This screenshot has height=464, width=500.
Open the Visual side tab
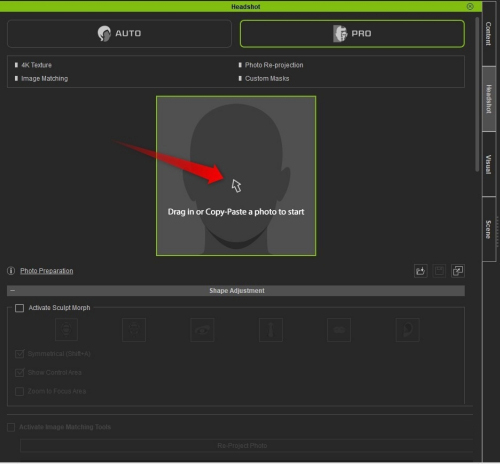point(488,164)
